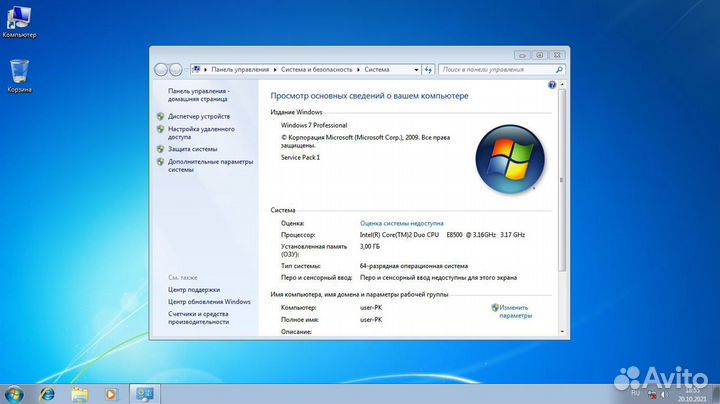The width and height of the screenshot is (720, 404).
Task: Click the heading Просмотр основных сведений о вашем компьютере
Action: pos(369,96)
